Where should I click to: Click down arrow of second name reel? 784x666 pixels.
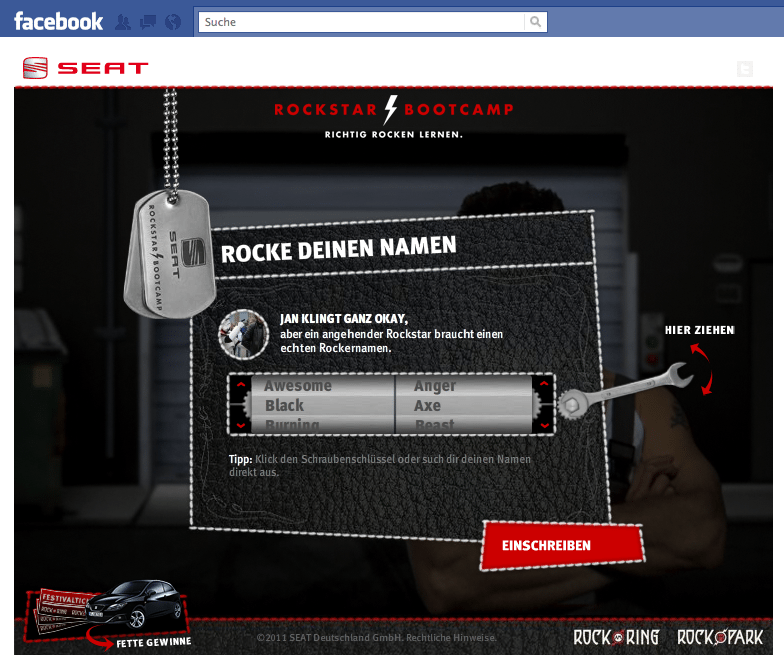click(544, 426)
